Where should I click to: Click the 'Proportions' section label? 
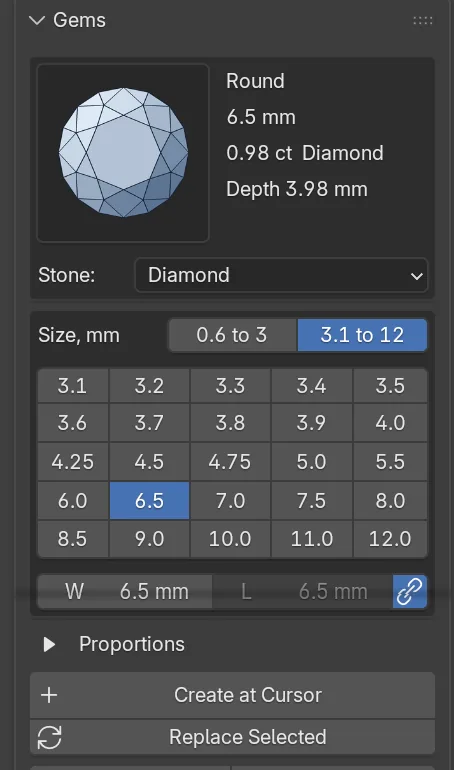click(x=132, y=644)
